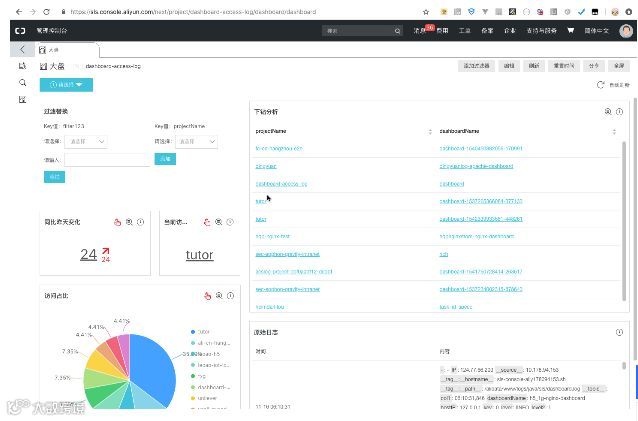The height and width of the screenshot is (421, 638).
Task: Click the auto-refresh circular arrow icon
Action: point(600,85)
